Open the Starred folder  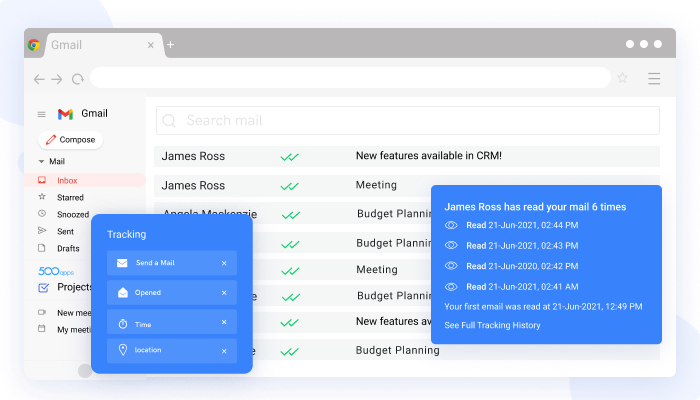tap(70, 197)
